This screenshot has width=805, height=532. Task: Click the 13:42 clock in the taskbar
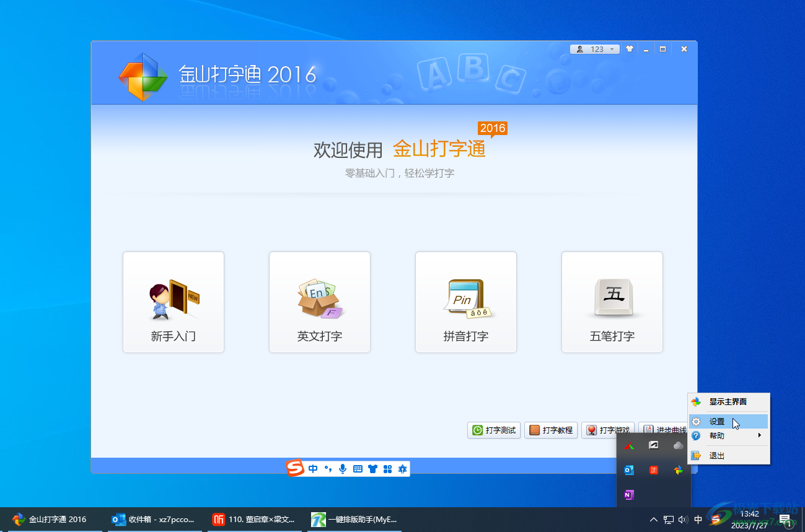pos(749,514)
